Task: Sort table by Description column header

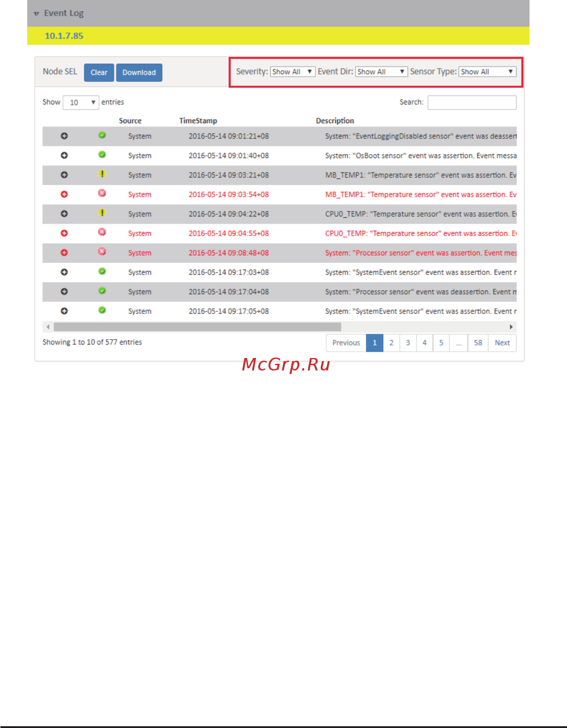Action: [335, 121]
